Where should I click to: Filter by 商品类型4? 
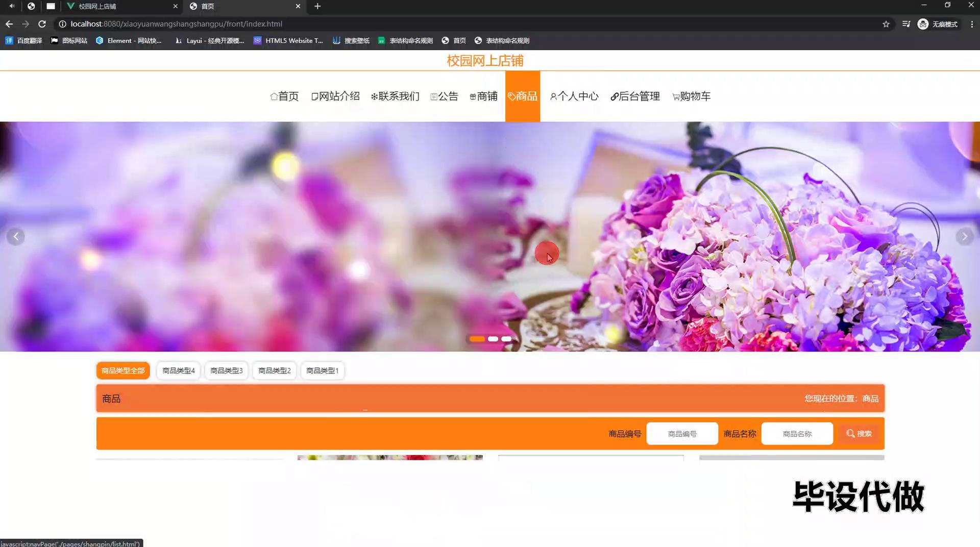179,370
